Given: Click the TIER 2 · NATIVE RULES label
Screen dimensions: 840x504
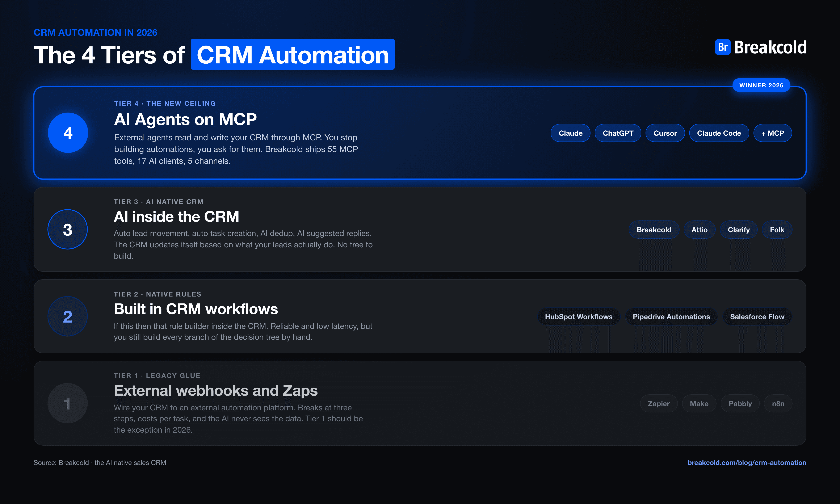Looking at the screenshot, I should [157, 294].
